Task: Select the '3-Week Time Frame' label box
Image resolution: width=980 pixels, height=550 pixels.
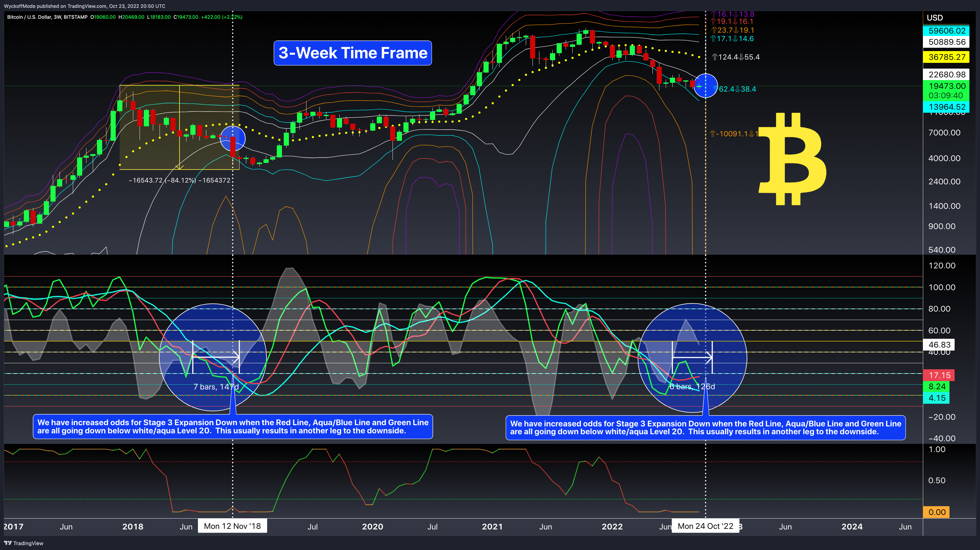Action: (x=353, y=53)
